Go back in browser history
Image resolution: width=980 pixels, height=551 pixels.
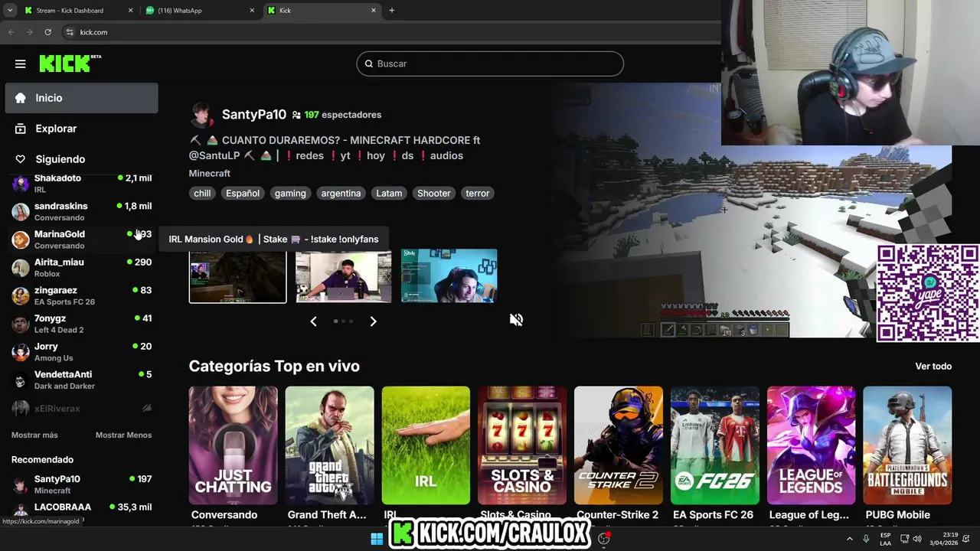click(11, 32)
